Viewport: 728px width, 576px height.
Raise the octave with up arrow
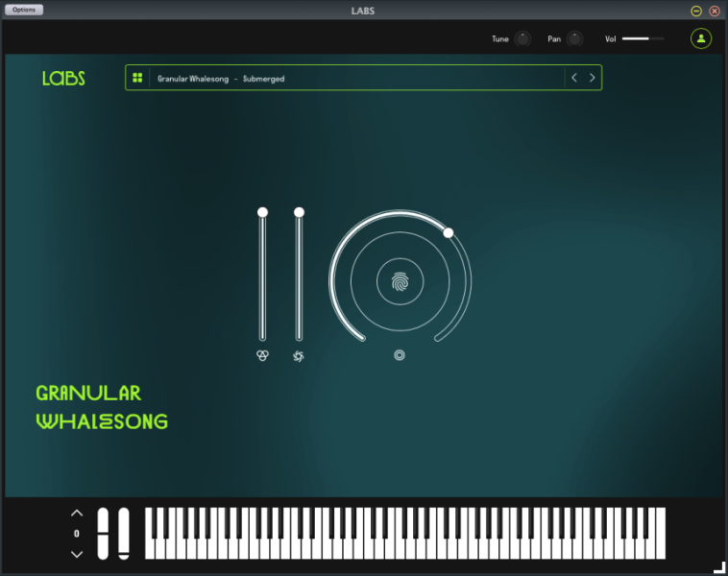pos(77,514)
